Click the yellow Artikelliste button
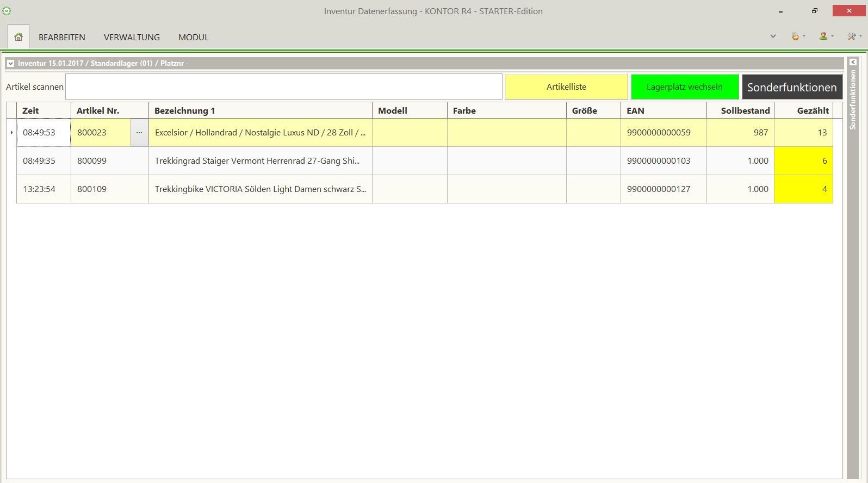 tap(566, 87)
